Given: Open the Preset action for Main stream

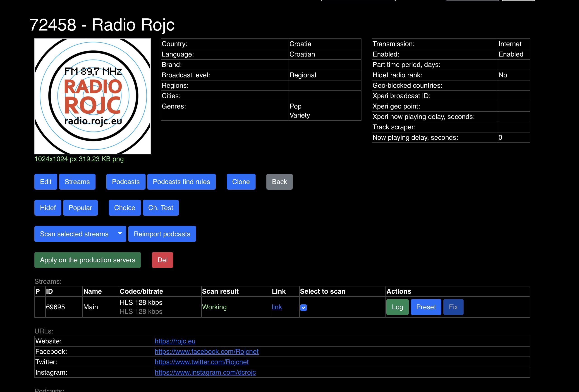Looking at the screenshot, I should click(426, 307).
